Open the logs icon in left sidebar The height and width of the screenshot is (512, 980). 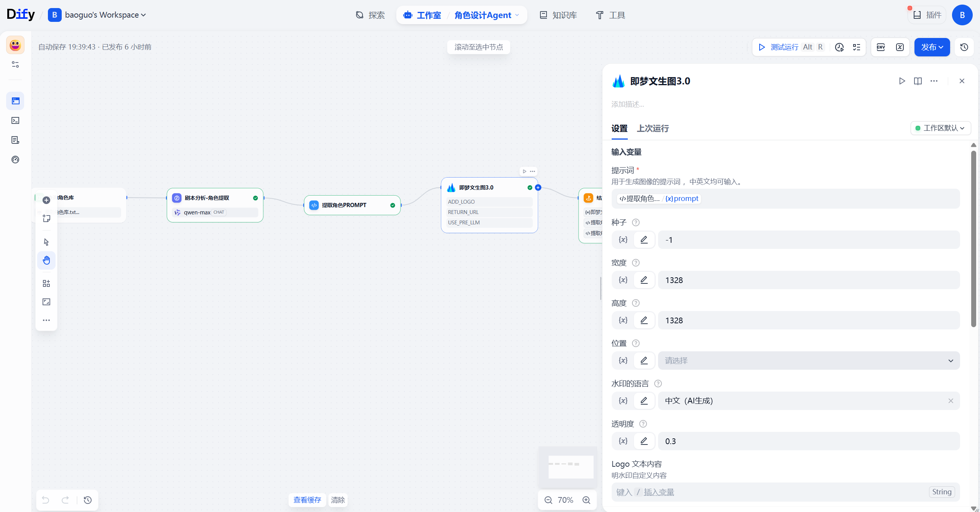[x=15, y=140]
